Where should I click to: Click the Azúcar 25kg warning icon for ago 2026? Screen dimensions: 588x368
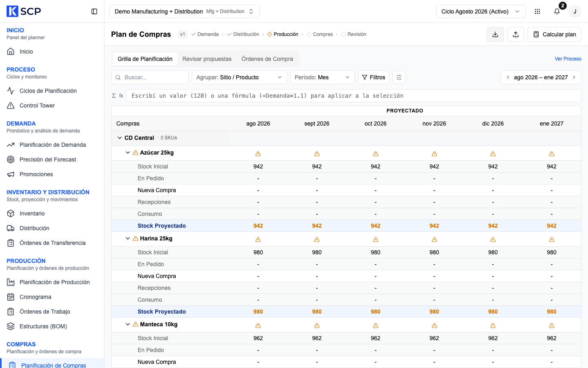tap(258, 154)
